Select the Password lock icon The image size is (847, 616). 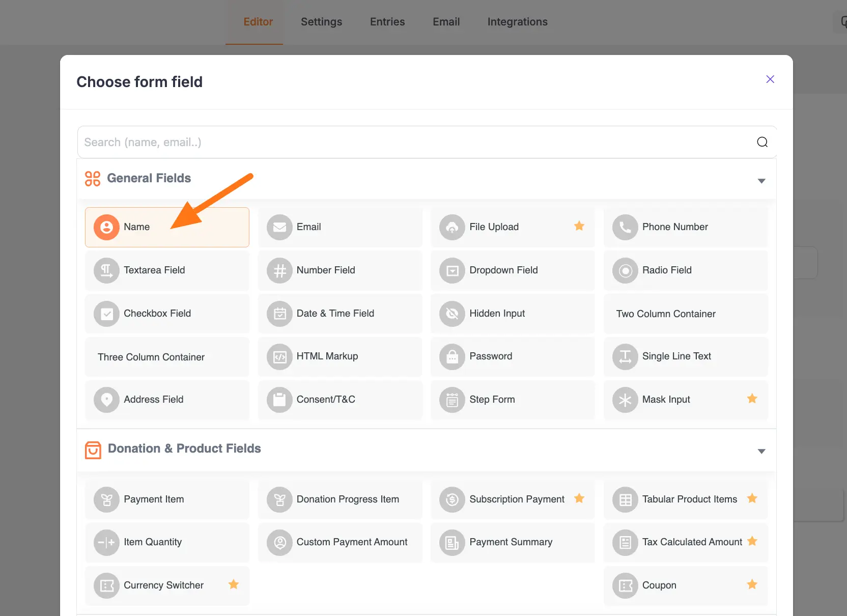click(452, 356)
